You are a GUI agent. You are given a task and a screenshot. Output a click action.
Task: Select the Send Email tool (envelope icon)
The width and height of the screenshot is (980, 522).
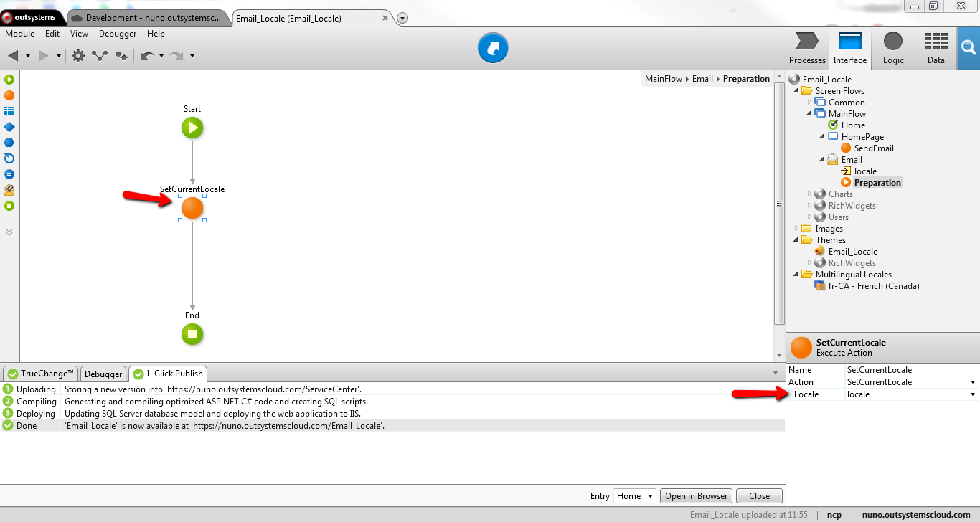coord(9,190)
